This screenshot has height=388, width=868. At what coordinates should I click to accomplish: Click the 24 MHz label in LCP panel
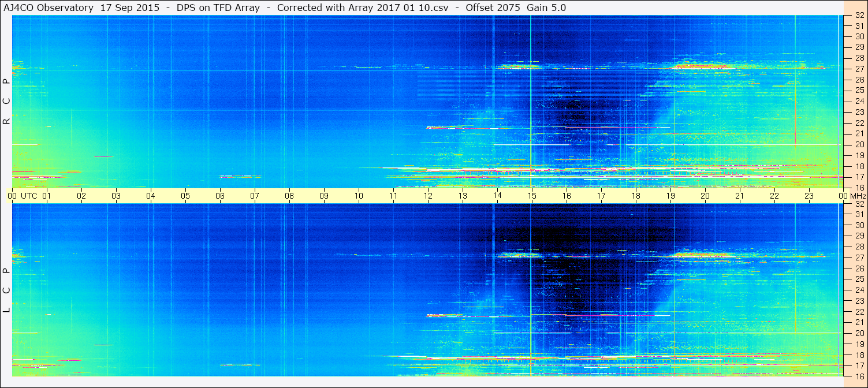pyautogui.click(x=859, y=290)
